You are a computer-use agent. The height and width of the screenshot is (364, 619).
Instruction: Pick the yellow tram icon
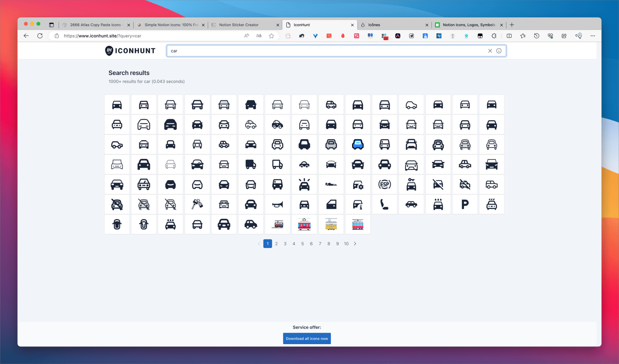331,225
